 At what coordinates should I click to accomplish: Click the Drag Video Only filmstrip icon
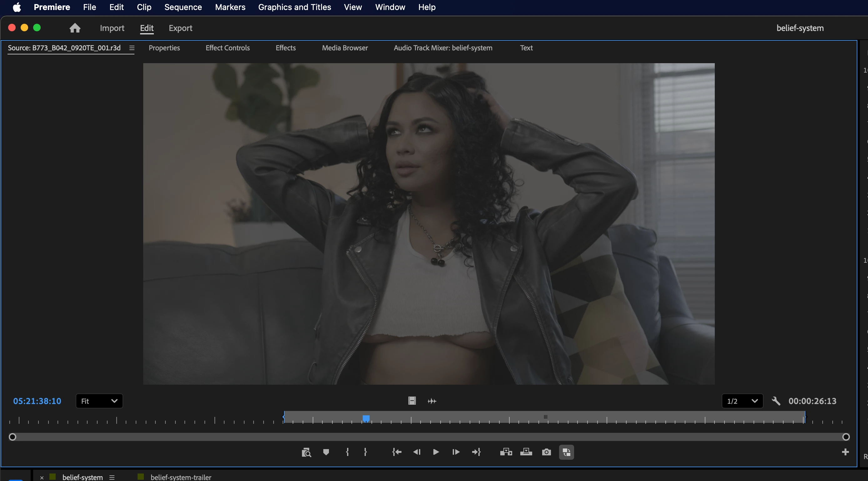(x=412, y=401)
